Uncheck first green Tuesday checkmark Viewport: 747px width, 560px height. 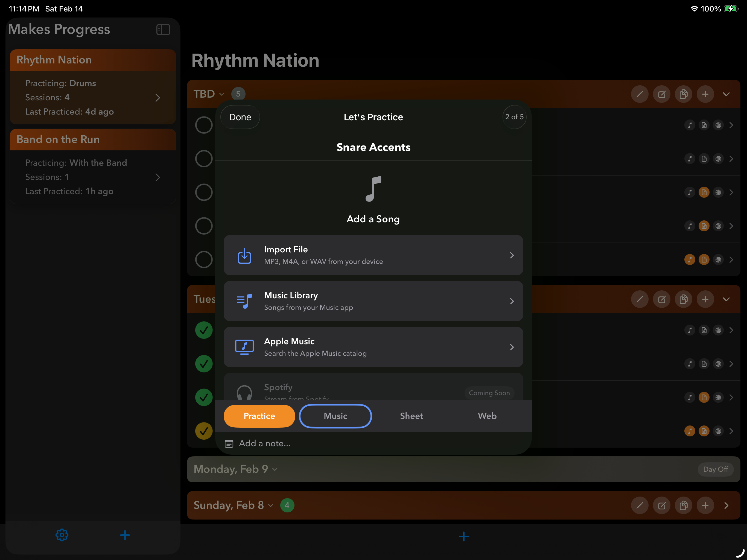204,330
